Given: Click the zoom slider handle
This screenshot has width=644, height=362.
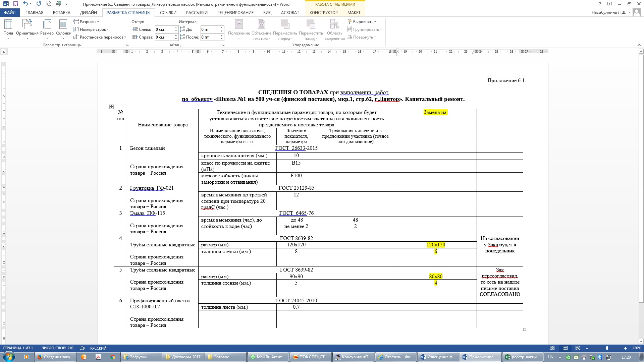Looking at the screenshot, I should pos(607,348).
